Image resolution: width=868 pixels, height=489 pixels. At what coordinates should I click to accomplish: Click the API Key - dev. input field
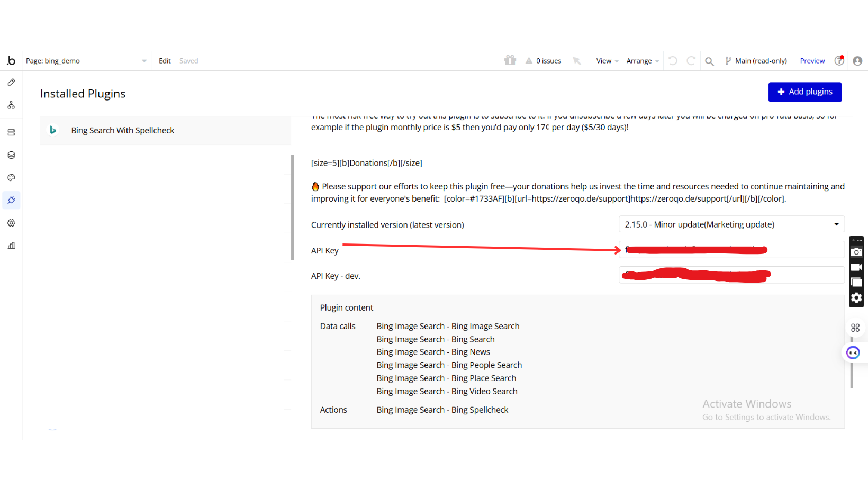click(x=731, y=275)
